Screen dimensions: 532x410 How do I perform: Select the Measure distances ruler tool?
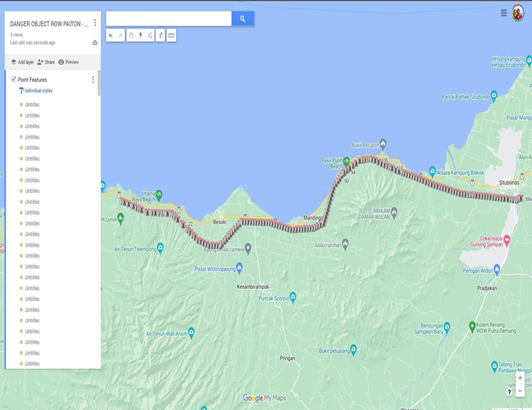[x=171, y=36]
